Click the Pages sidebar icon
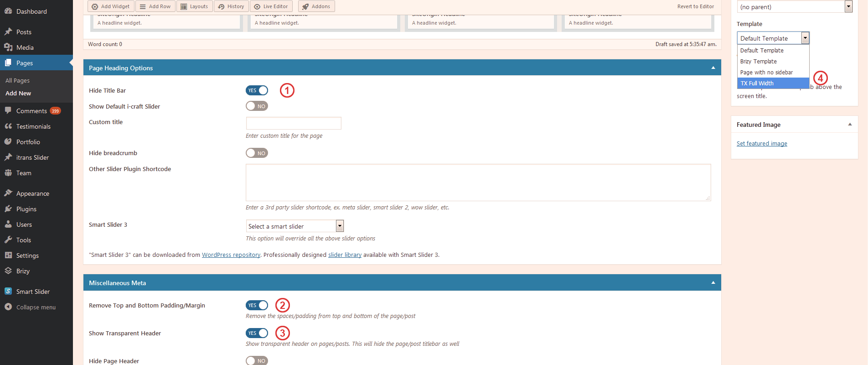Viewport: 868px width, 365px height. pos(8,63)
